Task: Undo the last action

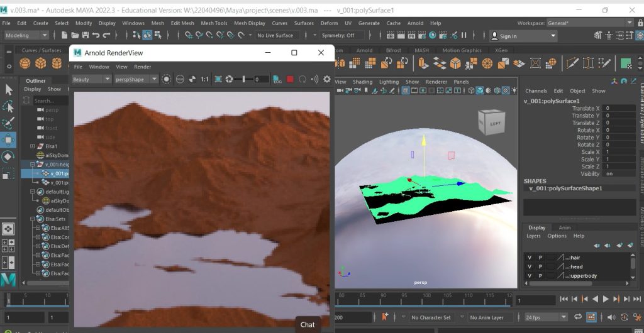Action: pos(96,35)
